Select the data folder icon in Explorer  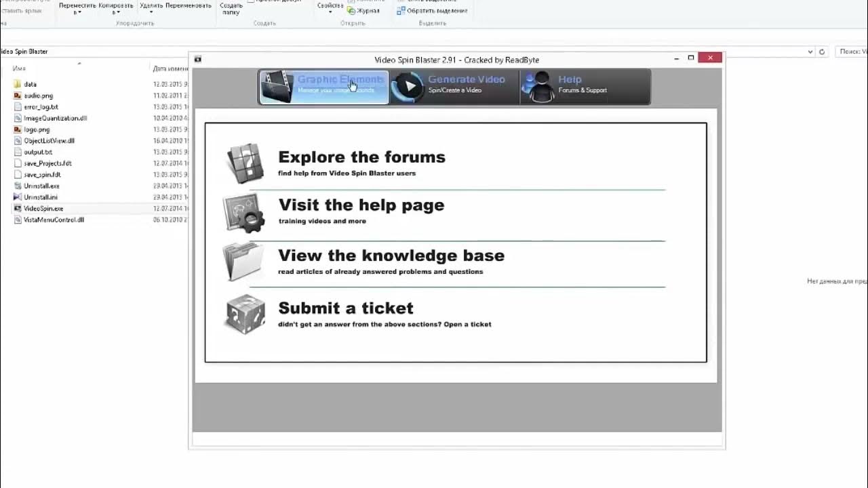18,84
